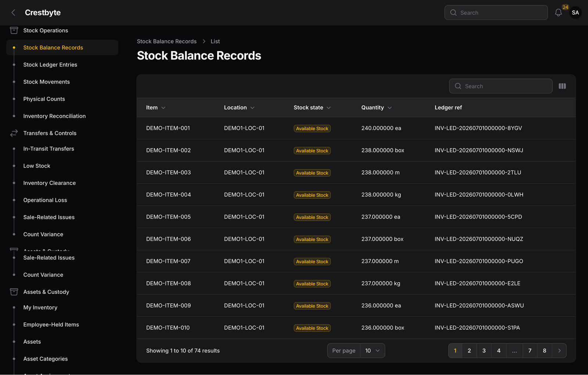Go to page 2
588x375 pixels.
[x=469, y=351]
